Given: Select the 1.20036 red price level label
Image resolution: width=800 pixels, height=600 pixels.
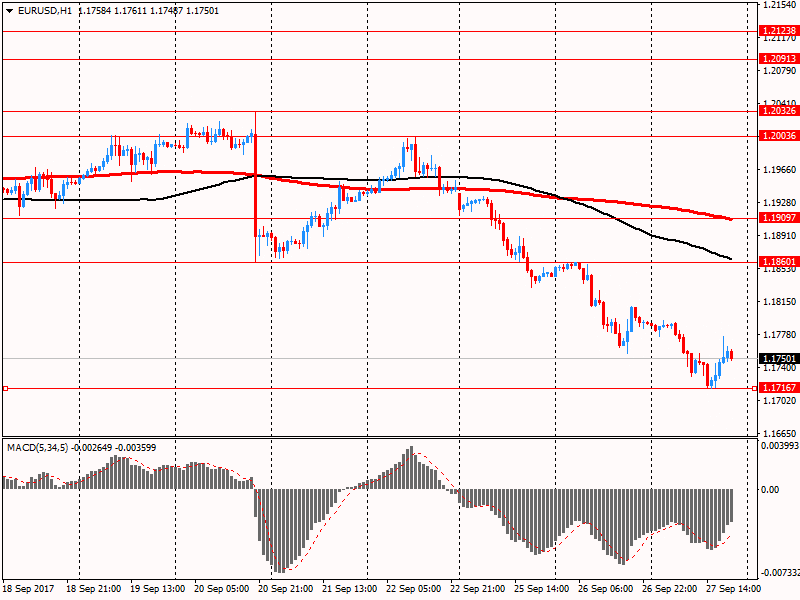Looking at the screenshot, I should pos(779,136).
